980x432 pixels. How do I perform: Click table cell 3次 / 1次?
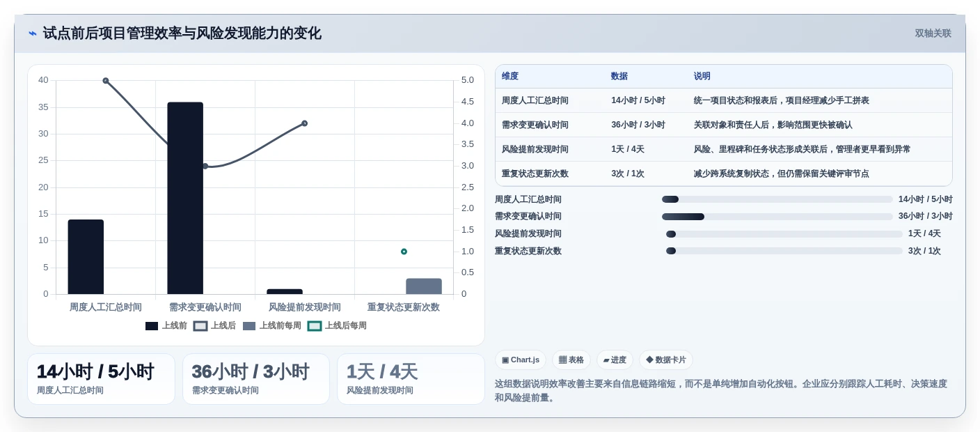(628, 173)
